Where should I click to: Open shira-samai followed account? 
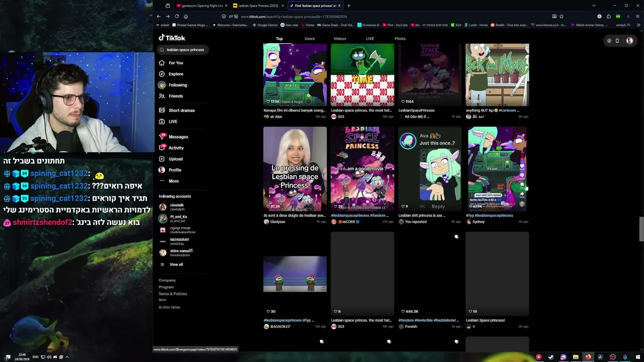click(x=176, y=253)
